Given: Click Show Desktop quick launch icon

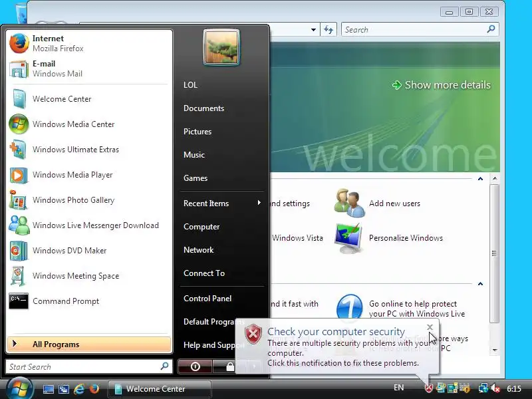Looking at the screenshot, I should tap(48, 389).
